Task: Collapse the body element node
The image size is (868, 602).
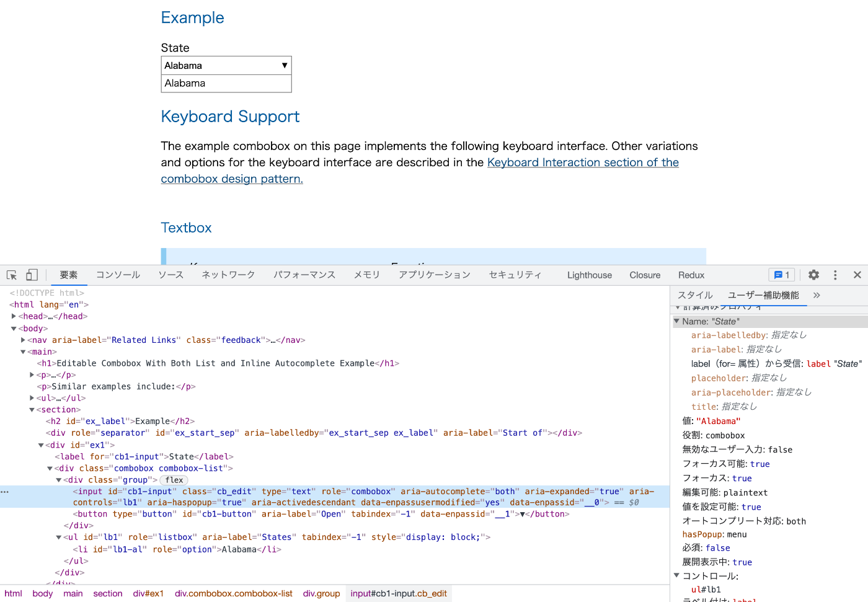Action: 14,329
